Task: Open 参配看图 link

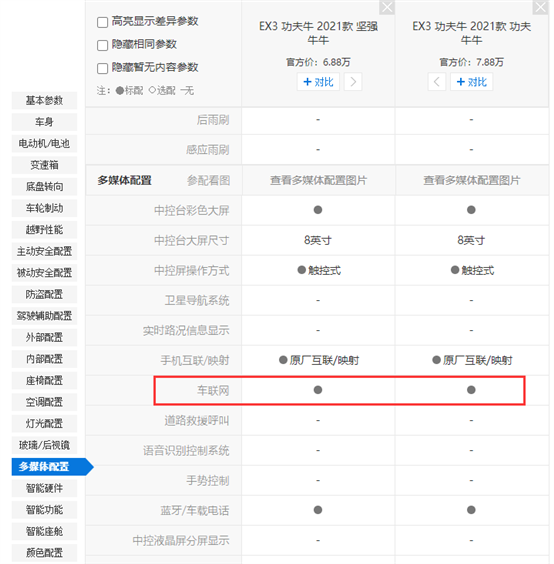Action: (208, 181)
